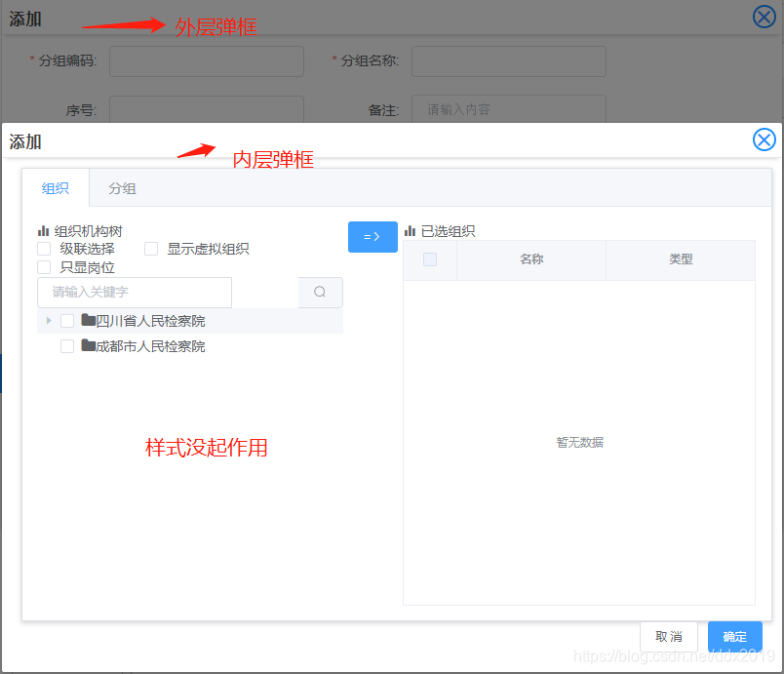Click the magnifier search icon
This screenshot has height=674, width=784.
click(x=320, y=293)
